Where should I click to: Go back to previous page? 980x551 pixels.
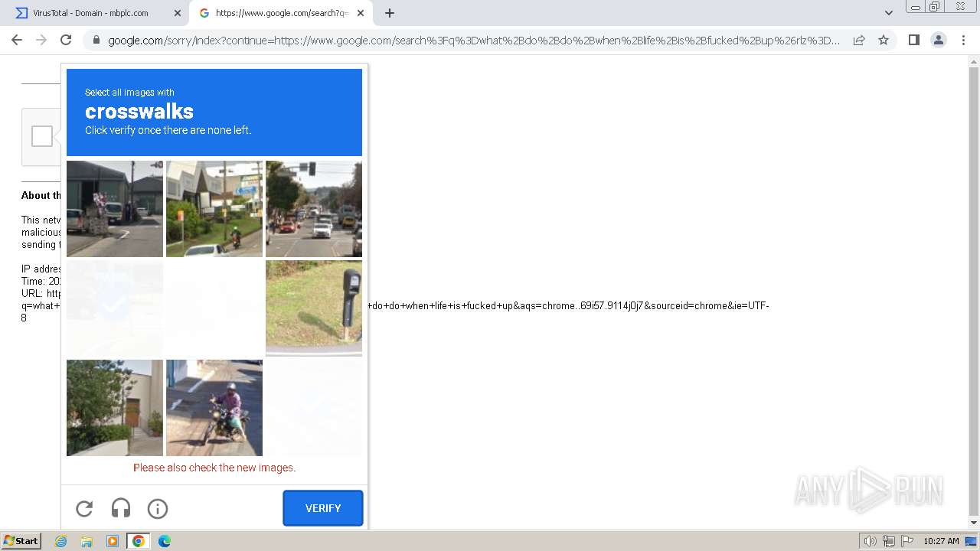point(17,40)
